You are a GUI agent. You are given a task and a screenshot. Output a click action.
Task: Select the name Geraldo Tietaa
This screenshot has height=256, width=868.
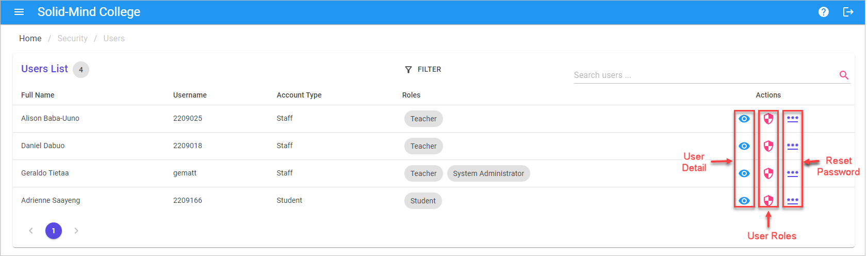point(45,173)
